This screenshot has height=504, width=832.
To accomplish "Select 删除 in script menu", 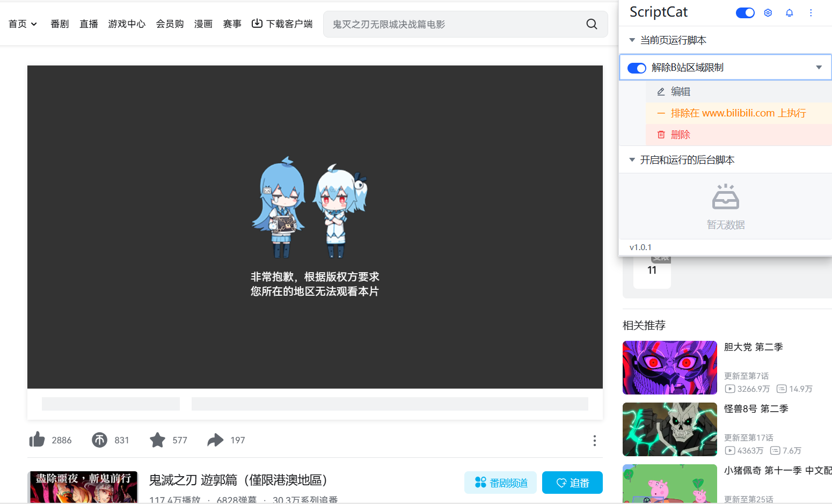I will 739,135.
